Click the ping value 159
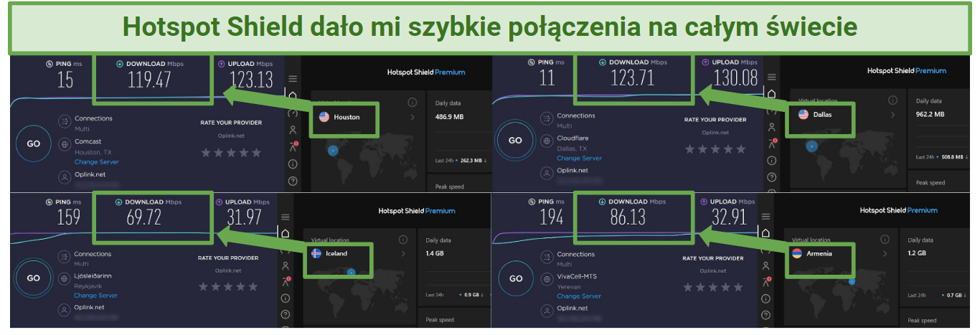The width and height of the screenshot is (980, 335). 68,217
